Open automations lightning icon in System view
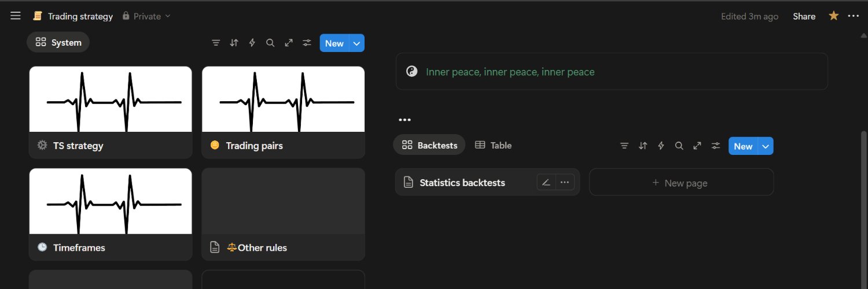 (x=252, y=43)
